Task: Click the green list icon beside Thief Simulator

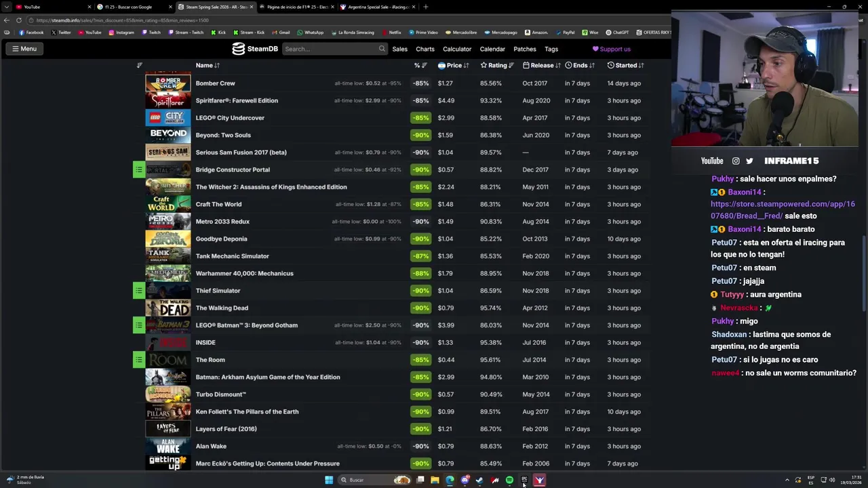Action: [x=139, y=291]
